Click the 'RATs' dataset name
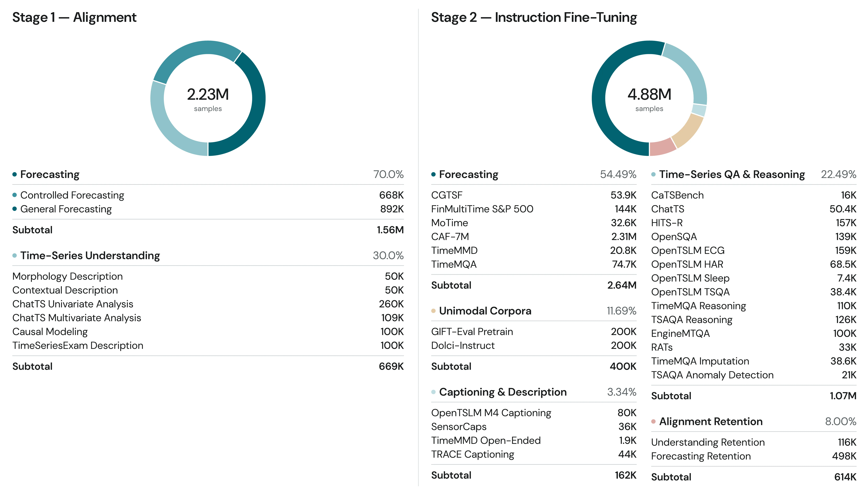Viewport: 868px width, 495px height. [662, 347]
